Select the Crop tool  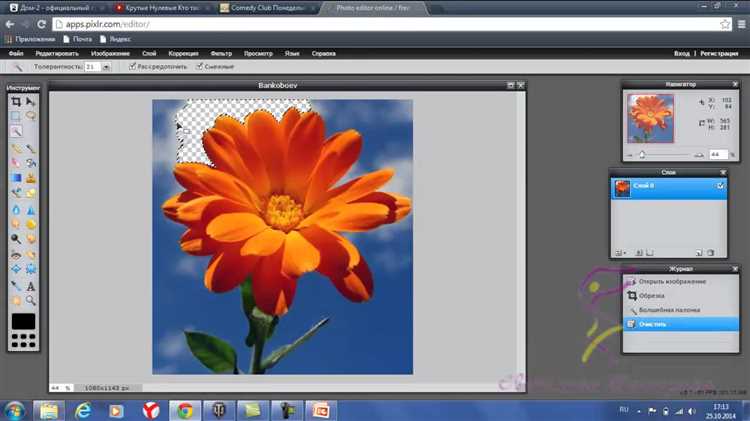point(16,102)
